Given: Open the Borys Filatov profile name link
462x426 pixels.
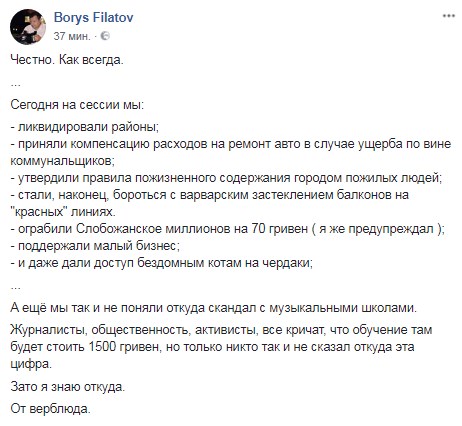Looking at the screenshot, I should coord(93,17).
